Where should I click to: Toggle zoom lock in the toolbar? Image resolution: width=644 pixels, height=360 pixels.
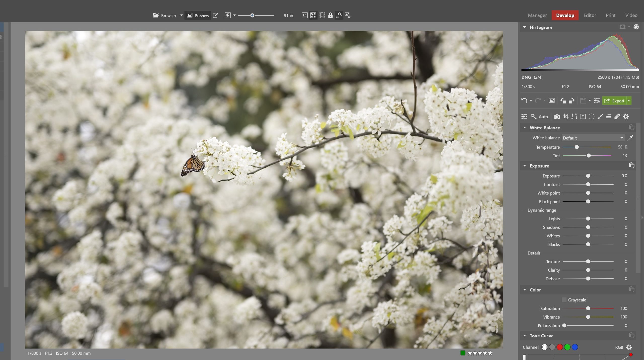tap(330, 15)
